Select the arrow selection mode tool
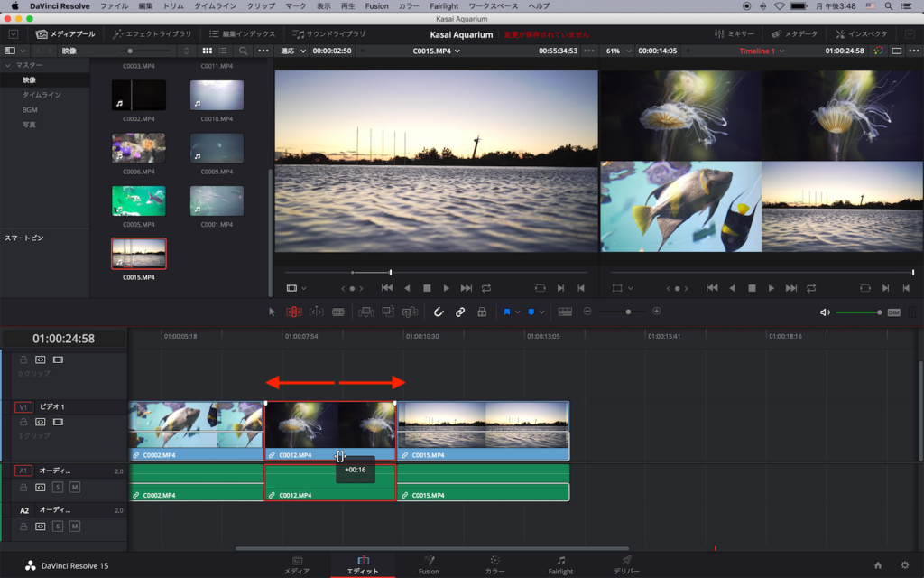 (273, 312)
